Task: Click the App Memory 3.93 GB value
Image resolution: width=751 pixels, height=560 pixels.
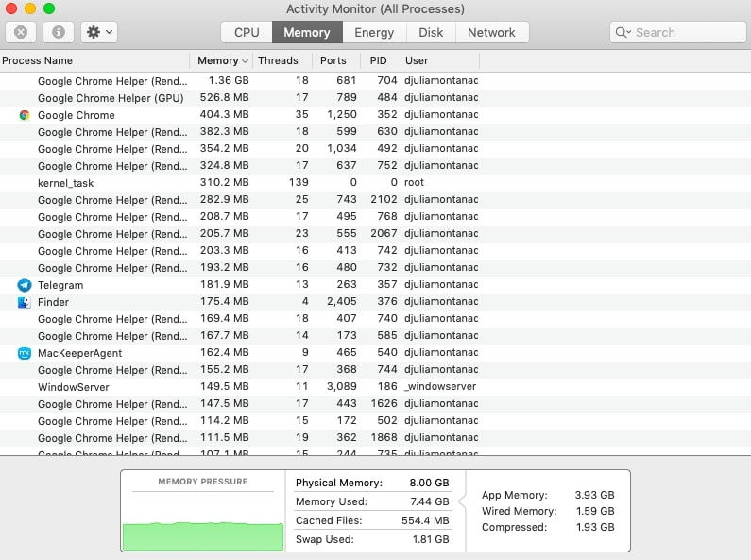Action: pos(594,495)
